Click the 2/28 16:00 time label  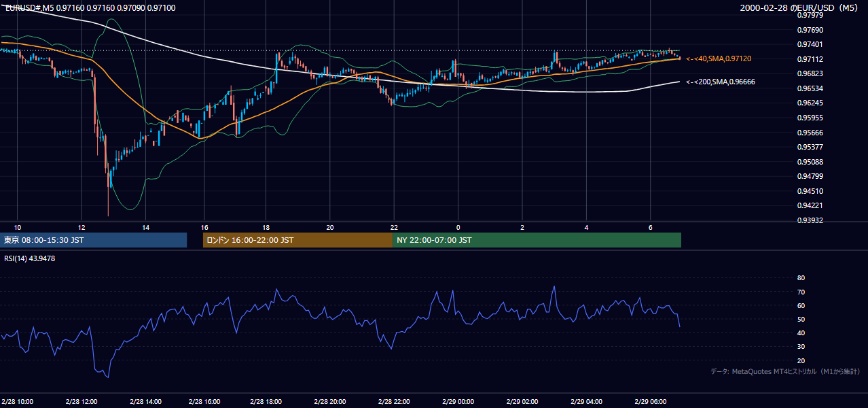204,401
